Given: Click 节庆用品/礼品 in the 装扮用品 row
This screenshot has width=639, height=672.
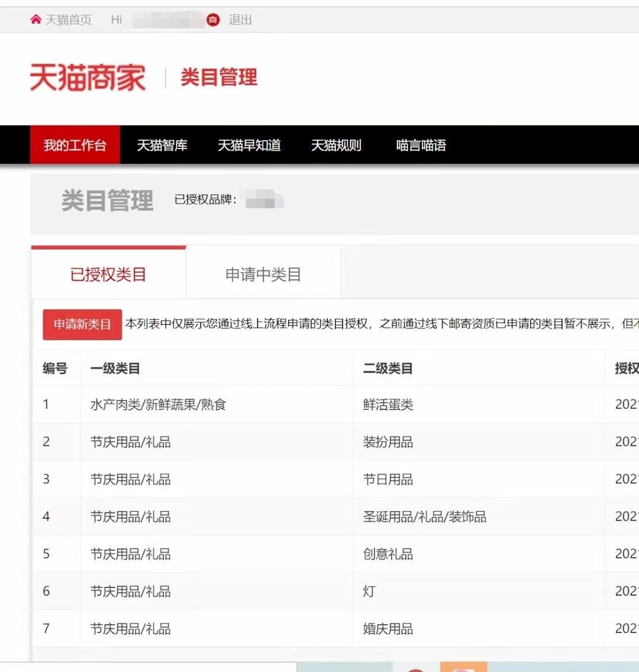Looking at the screenshot, I should point(130,441).
